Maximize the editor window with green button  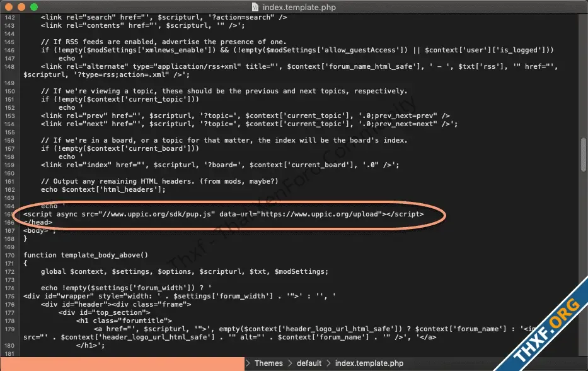click(x=34, y=7)
